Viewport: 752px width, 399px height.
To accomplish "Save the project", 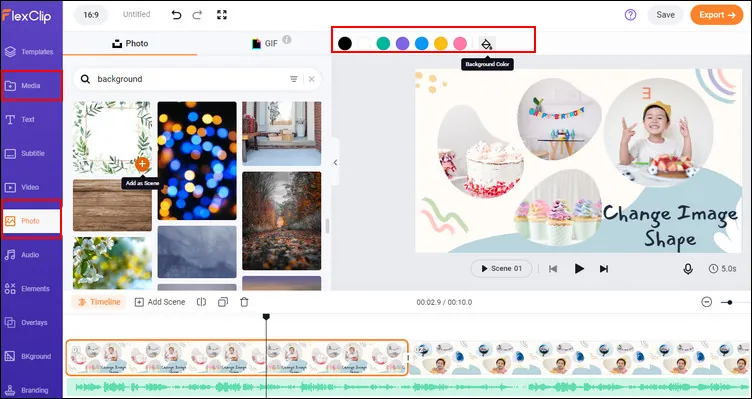I will tap(665, 15).
